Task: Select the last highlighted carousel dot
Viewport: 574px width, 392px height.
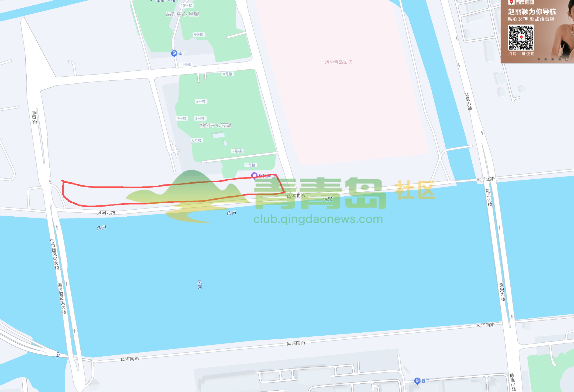Action: (567, 59)
